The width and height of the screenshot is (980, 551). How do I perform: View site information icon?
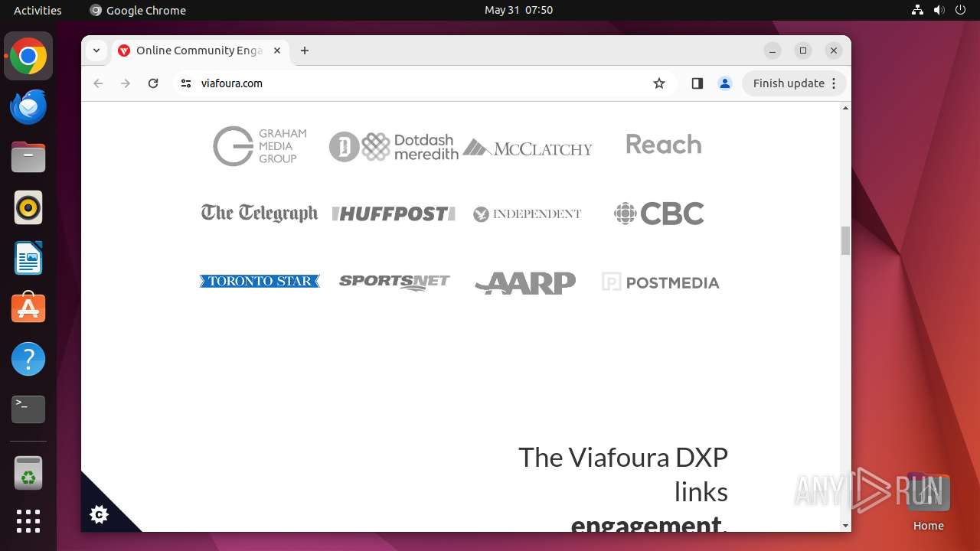click(x=186, y=83)
